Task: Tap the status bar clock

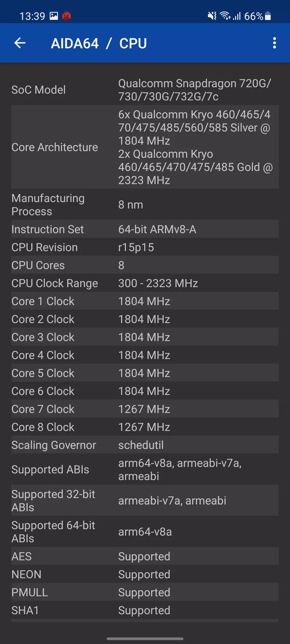Action: (32, 16)
